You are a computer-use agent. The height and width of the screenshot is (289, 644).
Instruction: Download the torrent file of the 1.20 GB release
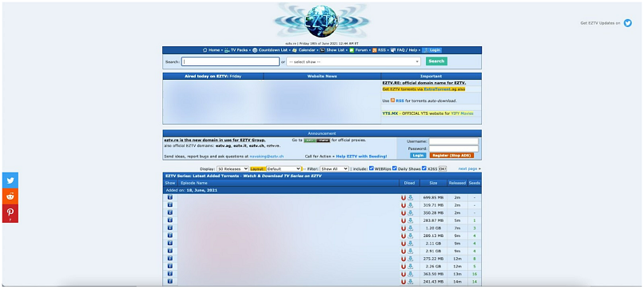tap(410, 228)
